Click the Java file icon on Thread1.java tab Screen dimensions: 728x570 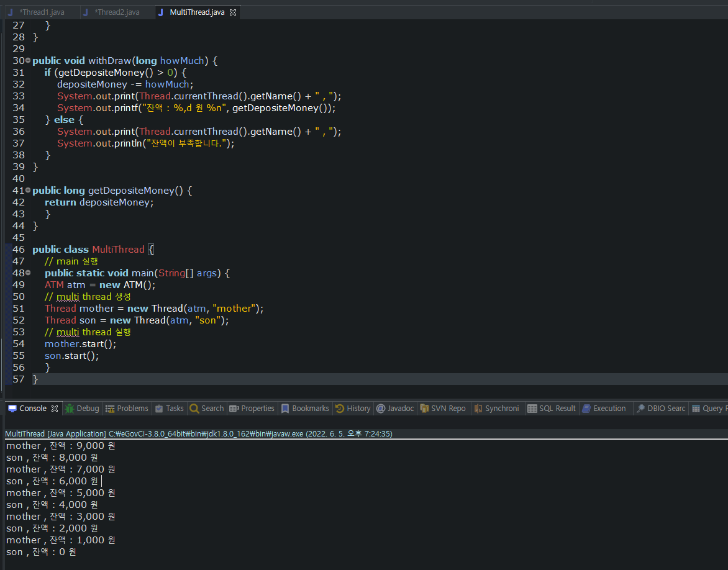[x=10, y=12]
